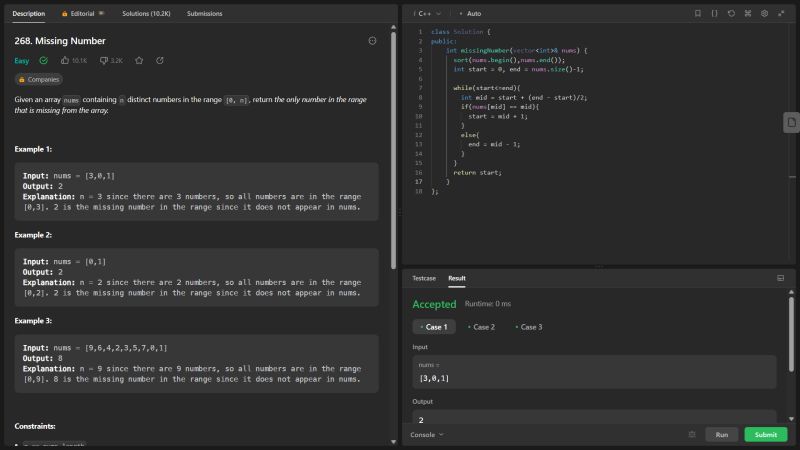
Task: Click the Companies tag
Action: tap(38, 79)
